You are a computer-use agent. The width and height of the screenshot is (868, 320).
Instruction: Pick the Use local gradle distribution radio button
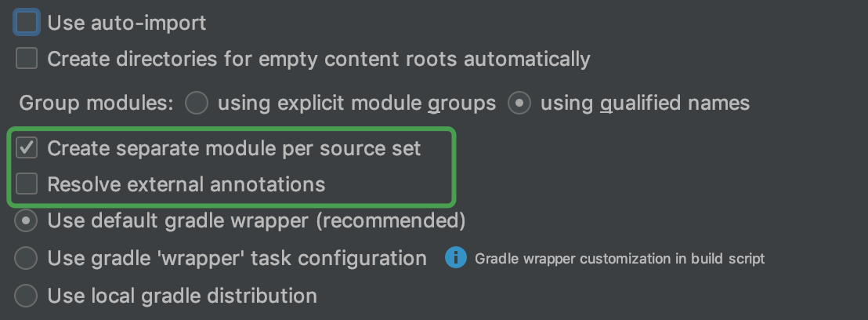pyautogui.click(x=27, y=296)
